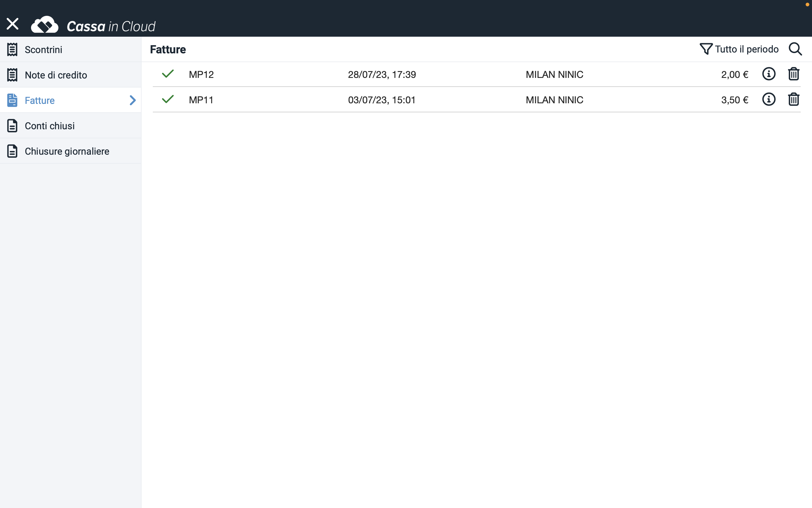Click the amount 3,50 €
This screenshot has width=812, height=508.
click(735, 100)
